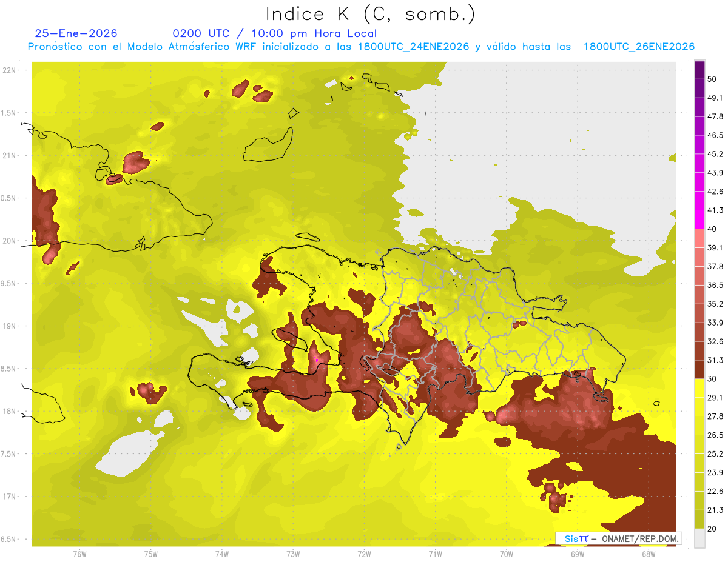Click the dark brown swatch between 30 and 31.3
Image resolution: width=728 pixels, height=562 pixels.
[x=699, y=369]
